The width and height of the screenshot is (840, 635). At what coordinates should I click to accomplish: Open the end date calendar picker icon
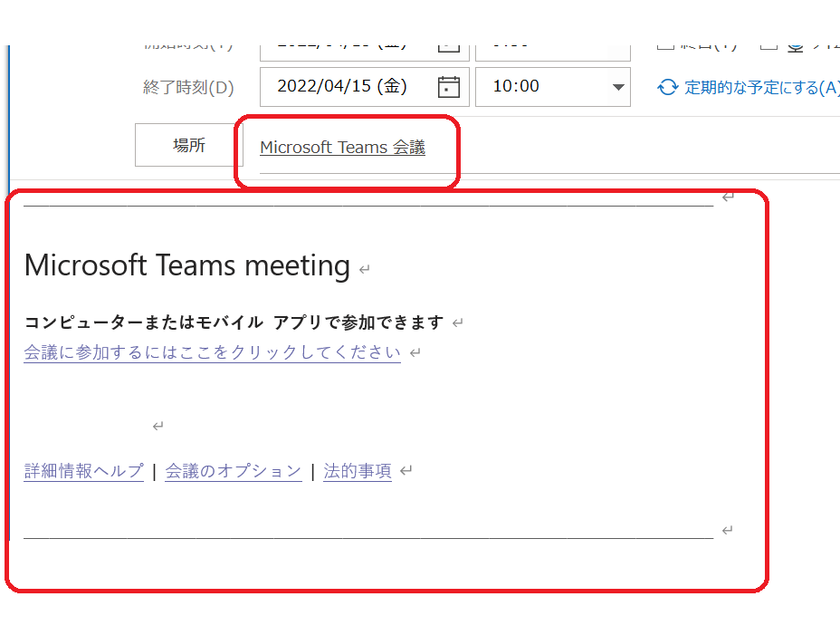[448, 86]
